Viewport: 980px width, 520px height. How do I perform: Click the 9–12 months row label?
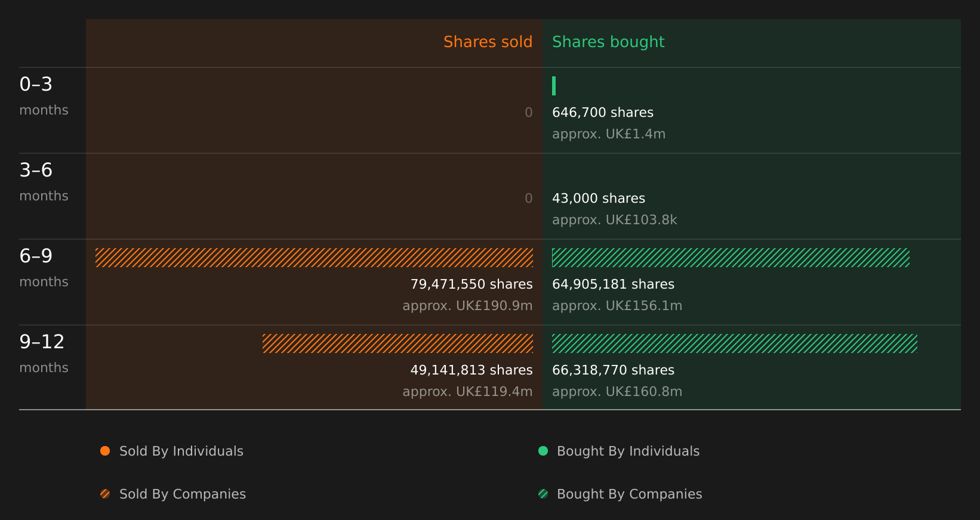point(44,354)
